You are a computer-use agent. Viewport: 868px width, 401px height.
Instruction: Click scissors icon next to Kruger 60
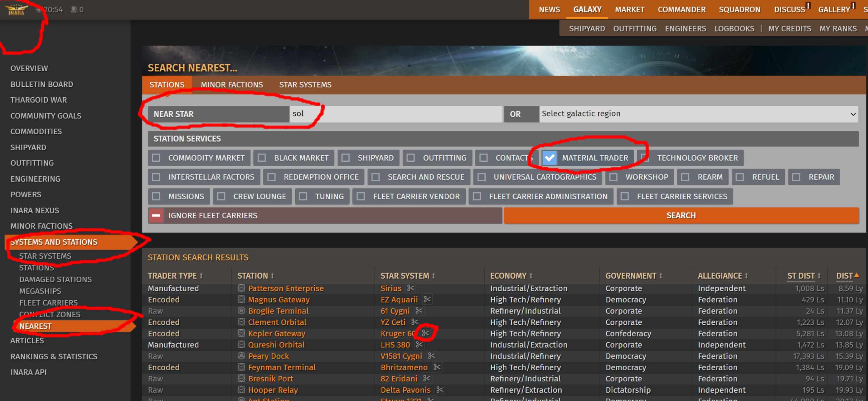425,333
